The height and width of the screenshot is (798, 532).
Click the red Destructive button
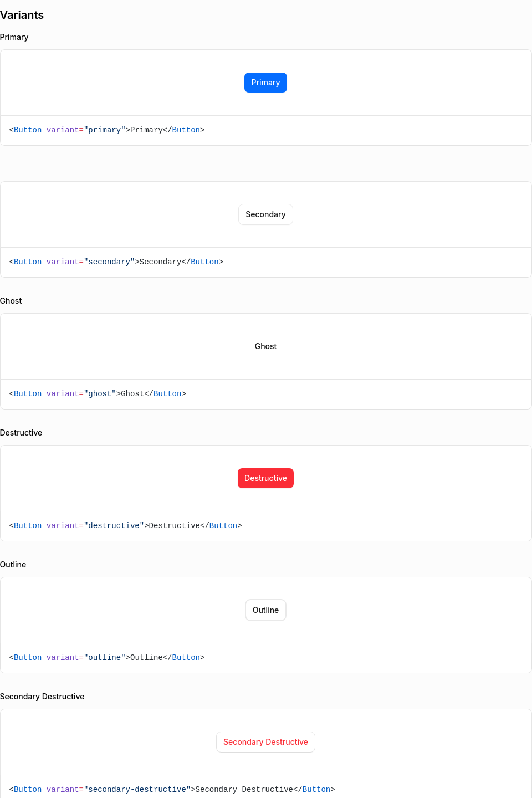pos(265,478)
